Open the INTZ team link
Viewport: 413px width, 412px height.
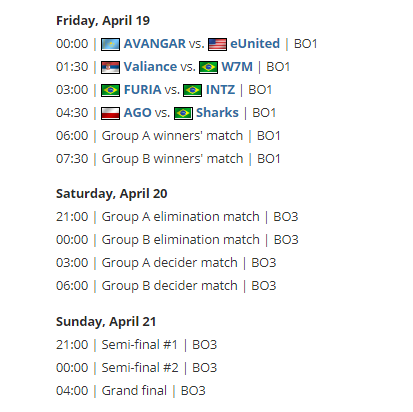(x=220, y=90)
